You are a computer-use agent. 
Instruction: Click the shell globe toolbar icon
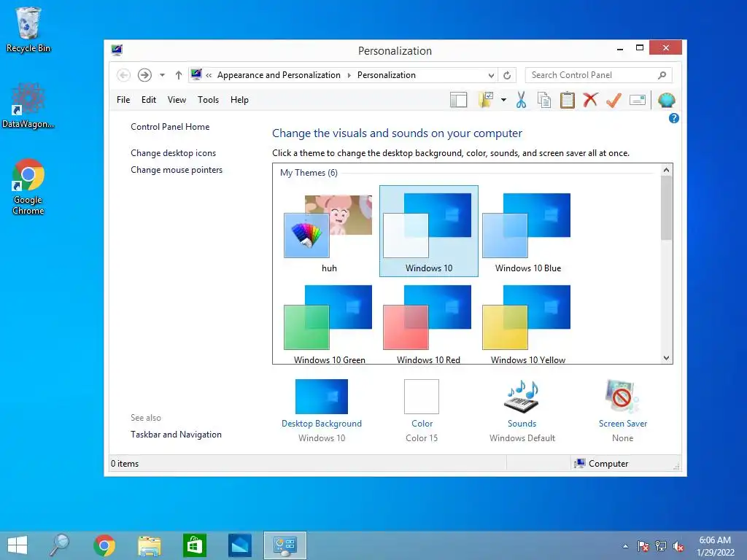click(x=667, y=100)
